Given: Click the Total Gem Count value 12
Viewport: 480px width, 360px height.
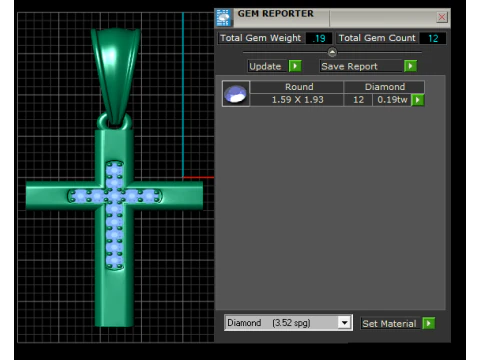Looking at the screenshot, I should coord(433,38).
